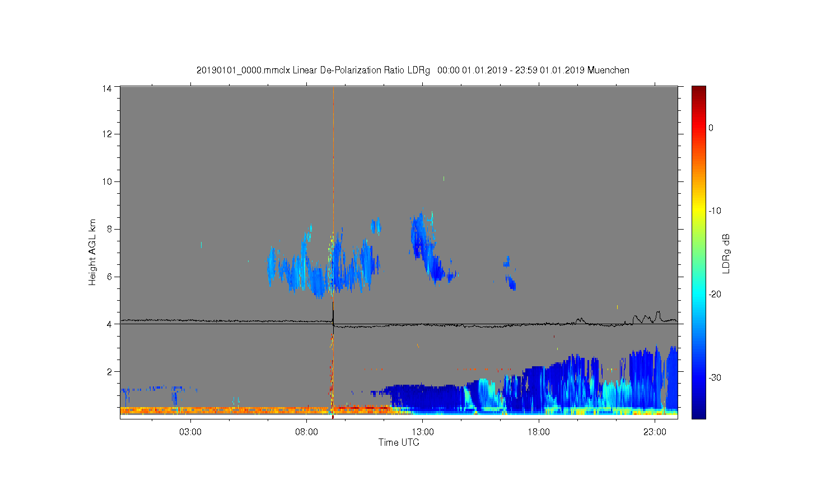The width and height of the screenshot is (840, 504).
Task: Click the 03:00 time tick label
Action: [190, 432]
